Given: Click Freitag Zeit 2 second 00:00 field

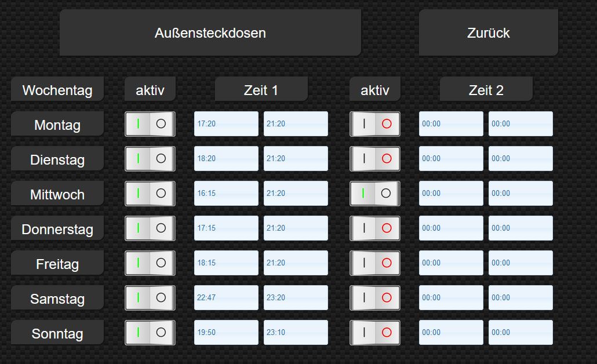Looking at the screenshot, I should (x=520, y=263).
